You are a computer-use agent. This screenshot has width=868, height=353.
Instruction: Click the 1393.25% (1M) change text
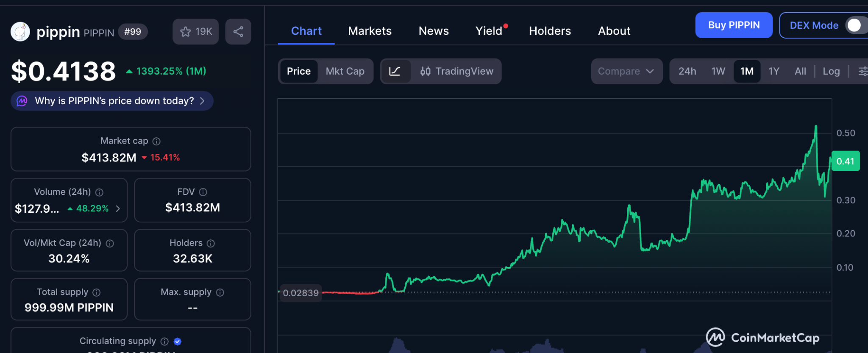point(166,71)
